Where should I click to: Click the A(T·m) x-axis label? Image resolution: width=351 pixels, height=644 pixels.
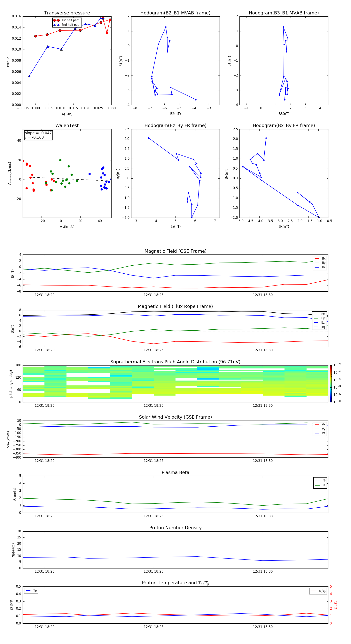pos(67,114)
